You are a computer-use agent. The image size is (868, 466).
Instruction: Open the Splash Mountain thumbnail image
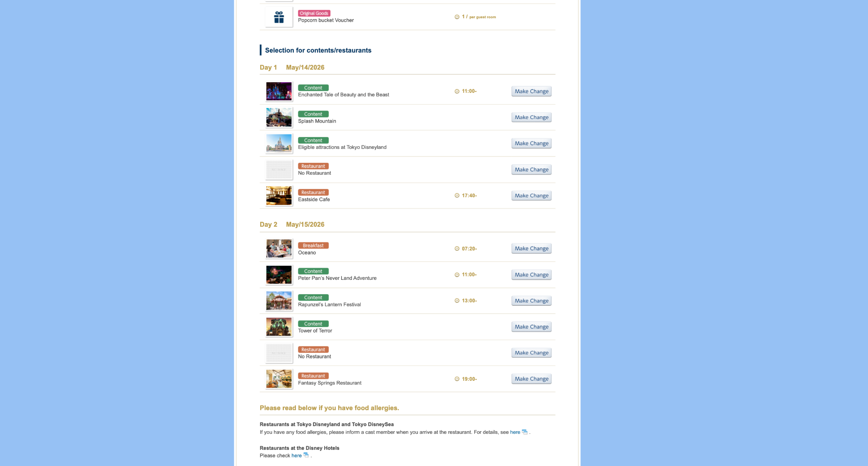[279, 117]
